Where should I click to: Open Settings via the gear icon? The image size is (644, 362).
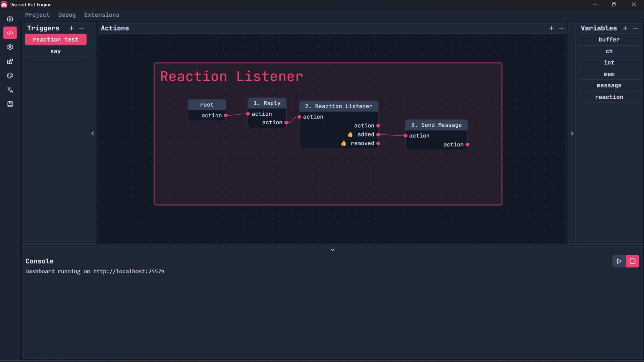10,47
